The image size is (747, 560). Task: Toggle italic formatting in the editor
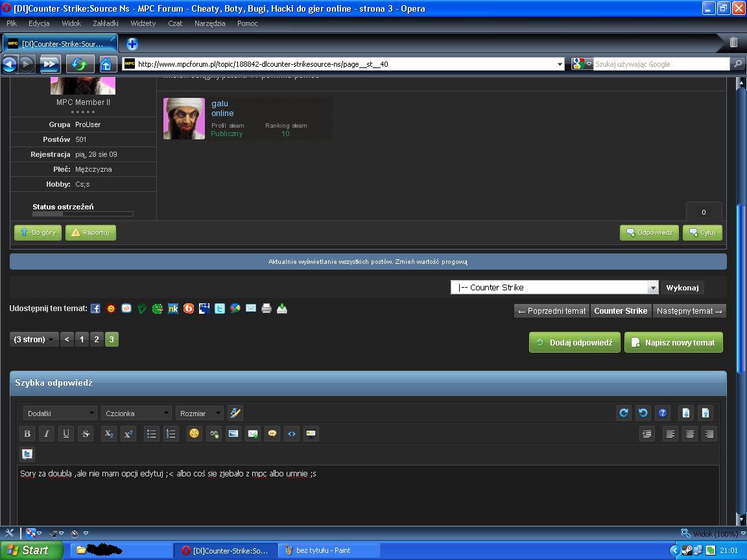pos(47,434)
